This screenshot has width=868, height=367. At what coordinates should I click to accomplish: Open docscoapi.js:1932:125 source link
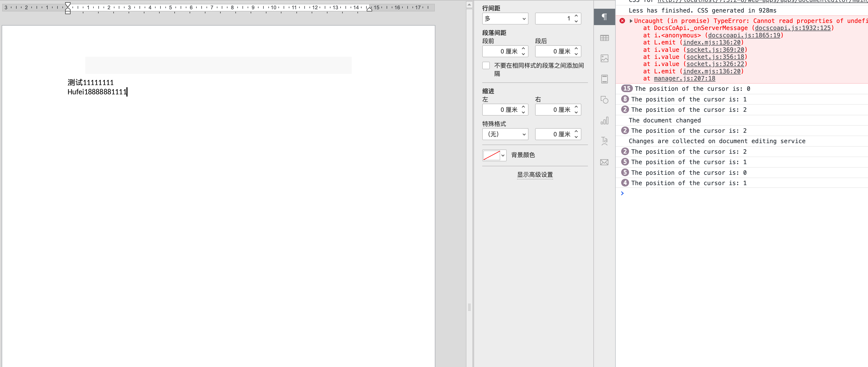tap(793, 28)
